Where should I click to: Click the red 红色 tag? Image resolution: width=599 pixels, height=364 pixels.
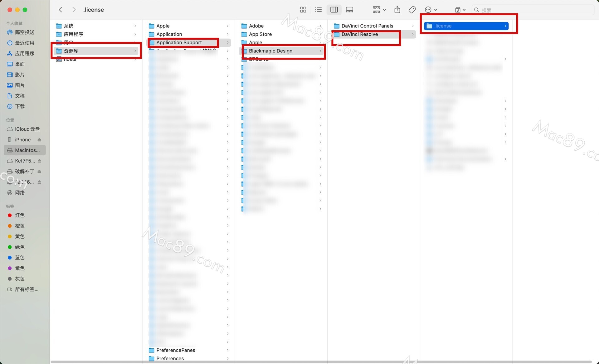pyautogui.click(x=19, y=216)
